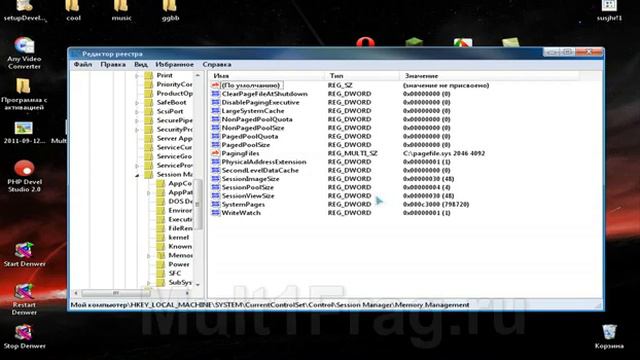Image resolution: width=640 pixels, height=360 pixels.
Task: Open the Файл menu
Action: (83, 64)
